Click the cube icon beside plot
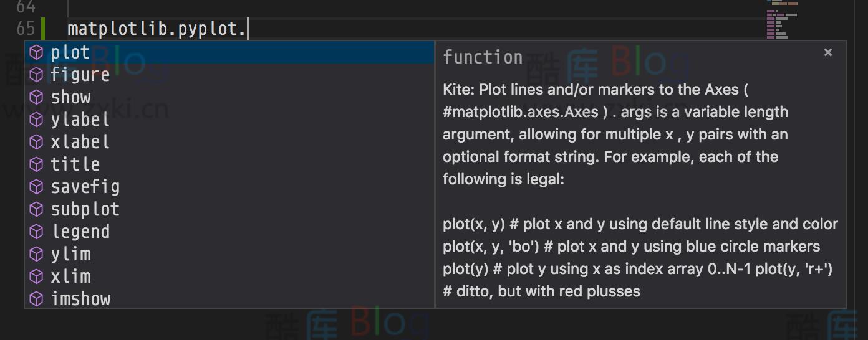 click(37, 52)
